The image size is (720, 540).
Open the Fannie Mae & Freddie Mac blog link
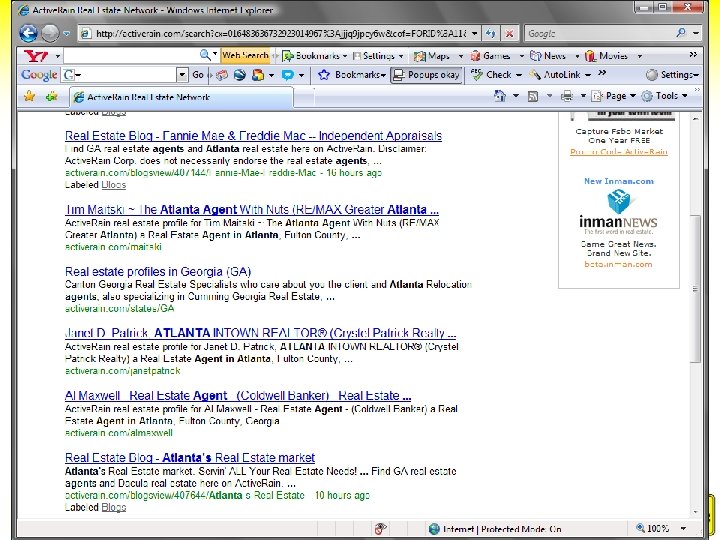[253, 136]
